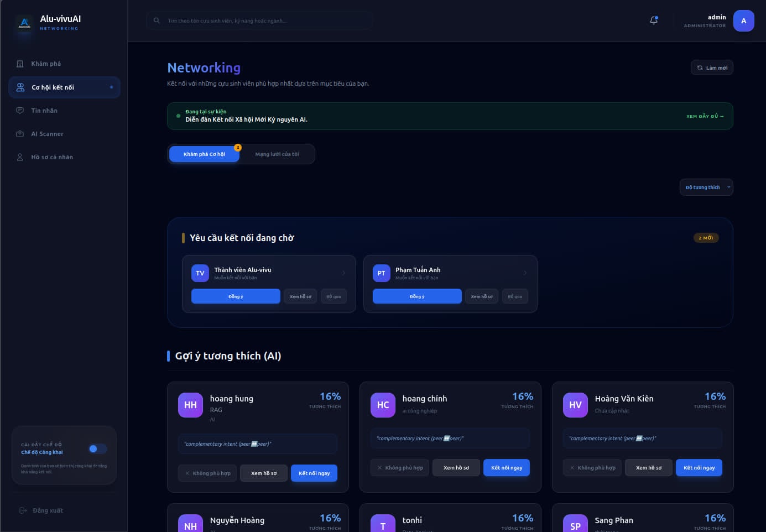
Task: Click the alumni search input field
Action: tap(259, 20)
